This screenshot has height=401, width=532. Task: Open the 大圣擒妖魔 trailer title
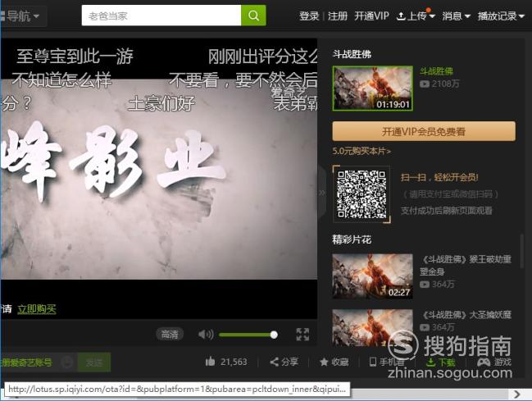click(x=466, y=315)
